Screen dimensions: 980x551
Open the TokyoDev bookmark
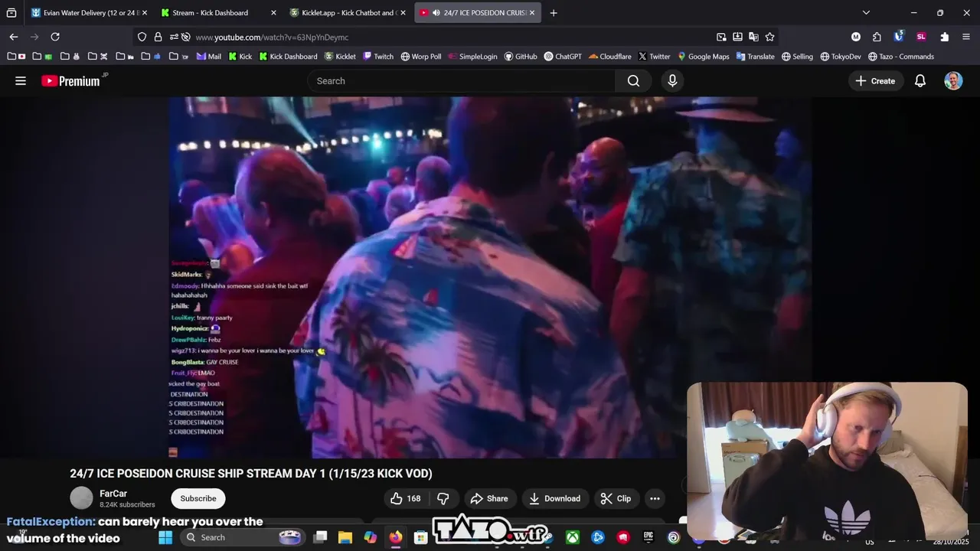click(840, 57)
